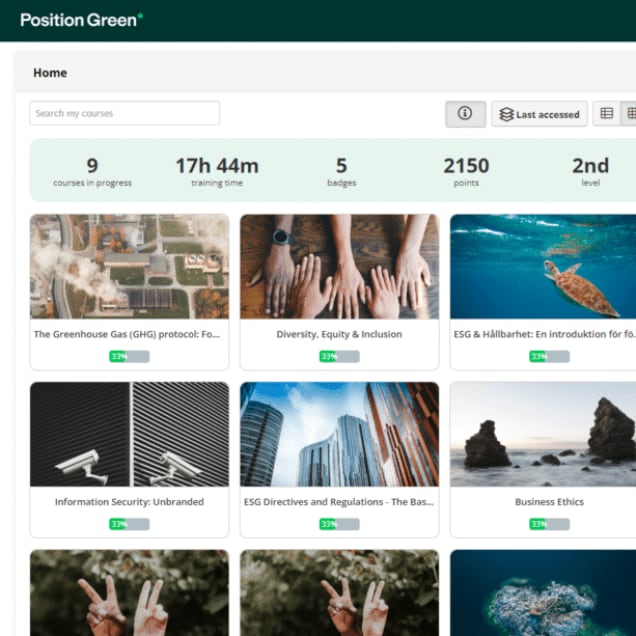Screen dimensions: 636x636
Task: Click the info circle icon button
Action: click(x=465, y=114)
